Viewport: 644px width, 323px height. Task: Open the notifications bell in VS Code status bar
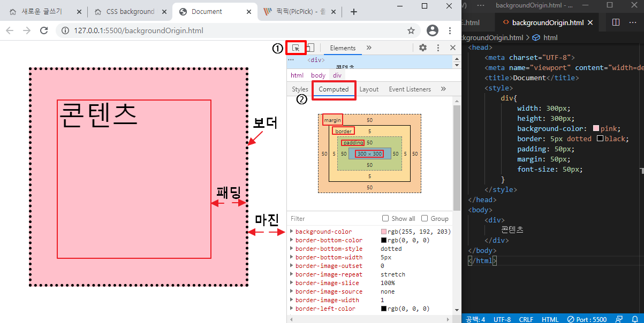tap(636, 319)
